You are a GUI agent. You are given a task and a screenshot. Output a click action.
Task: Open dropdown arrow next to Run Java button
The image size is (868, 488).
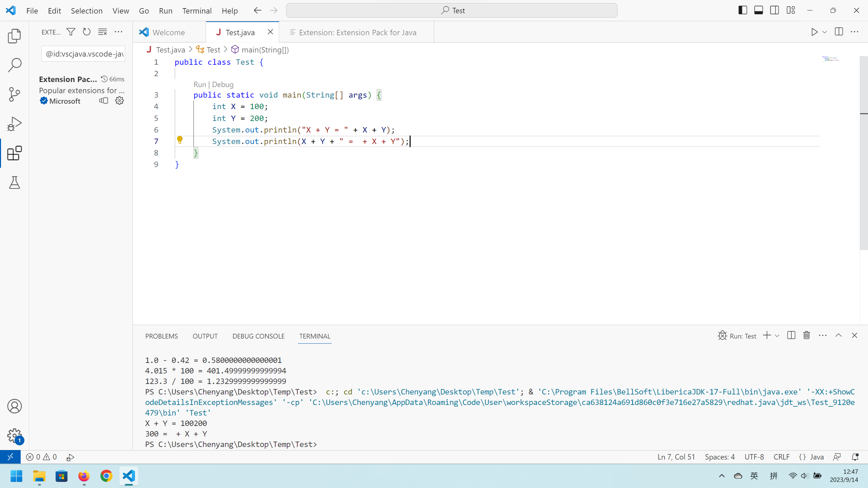(825, 32)
